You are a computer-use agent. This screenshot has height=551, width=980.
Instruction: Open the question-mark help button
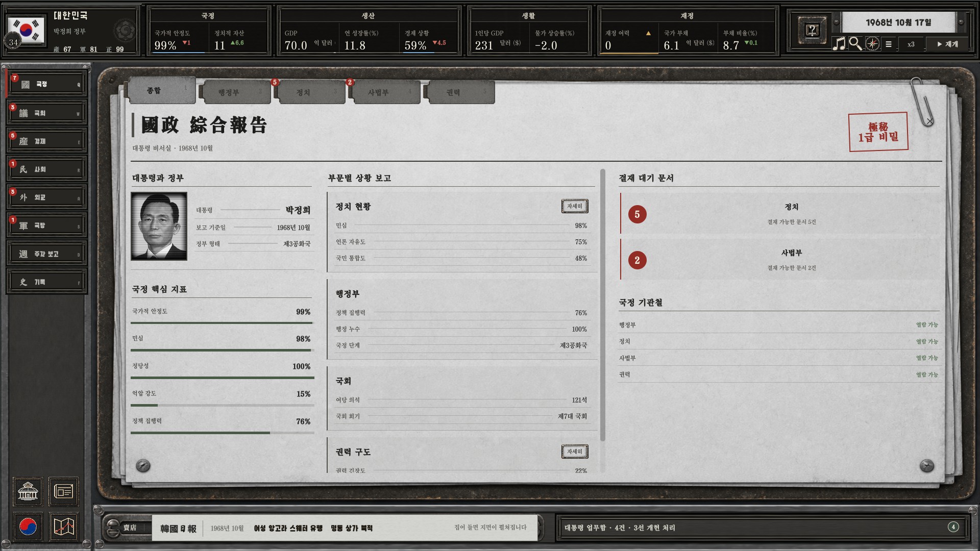tap(812, 30)
